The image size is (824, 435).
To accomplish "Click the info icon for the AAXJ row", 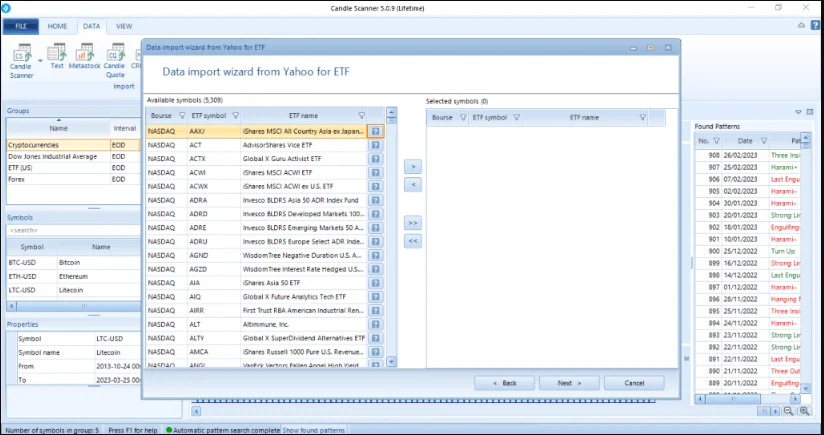I will [375, 131].
